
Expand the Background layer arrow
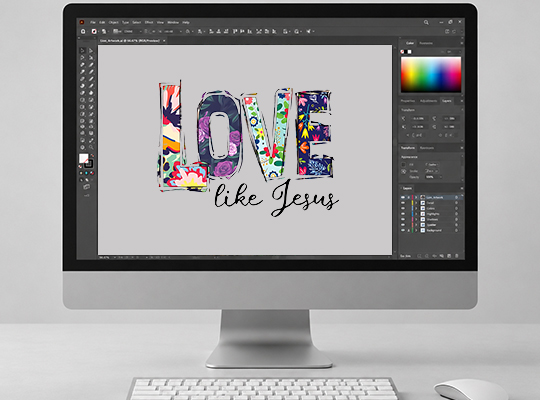(416, 230)
